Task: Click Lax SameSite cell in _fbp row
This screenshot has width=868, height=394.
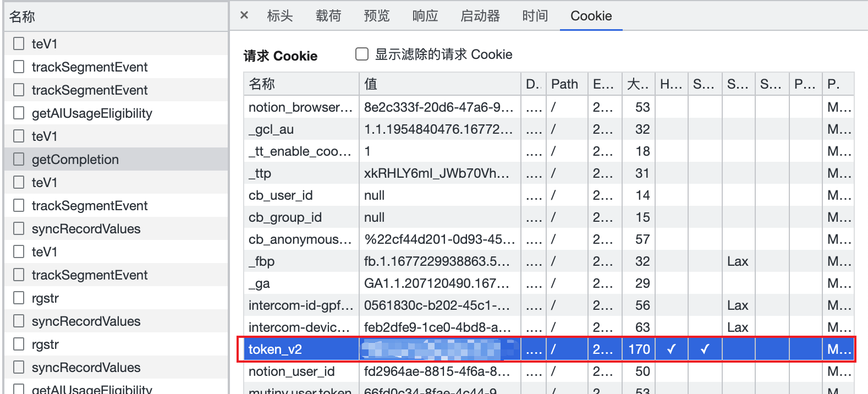Action: pyautogui.click(x=738, y=261)
